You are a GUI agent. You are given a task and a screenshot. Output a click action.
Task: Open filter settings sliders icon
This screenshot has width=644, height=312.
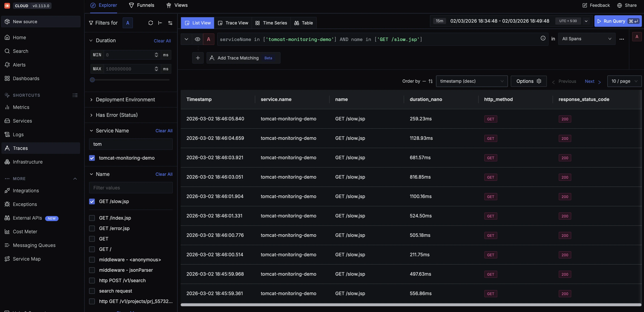point(170,23)
